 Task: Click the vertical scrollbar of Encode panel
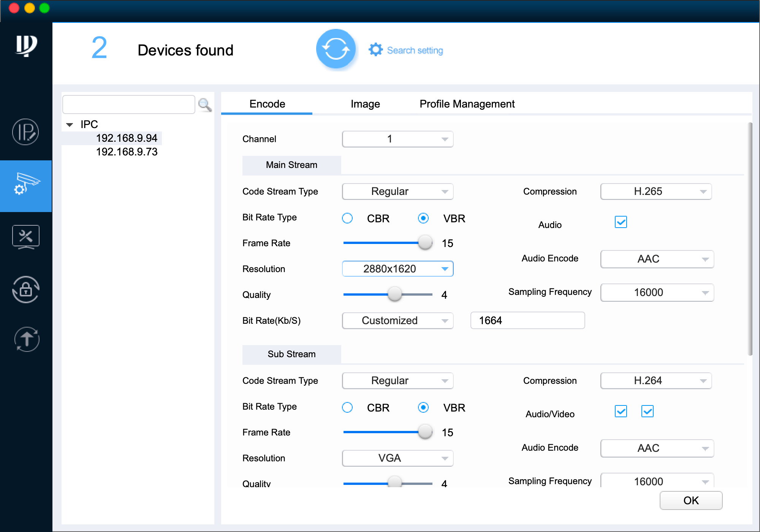pyautogui.click(x=750, y=239)
